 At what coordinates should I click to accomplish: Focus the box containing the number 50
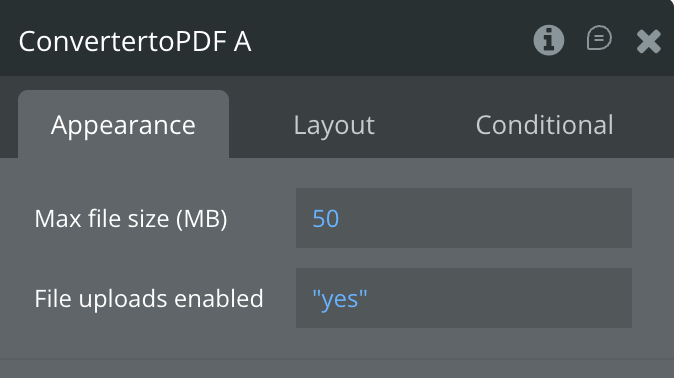click(464, 218)
